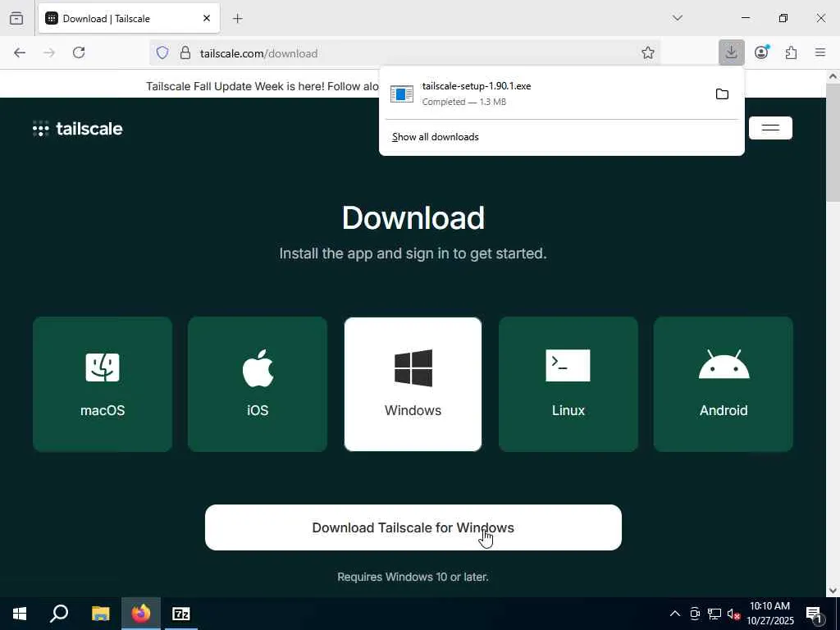
Task: Focus the tailscale.com/download address bar
Action: (405, 53)
